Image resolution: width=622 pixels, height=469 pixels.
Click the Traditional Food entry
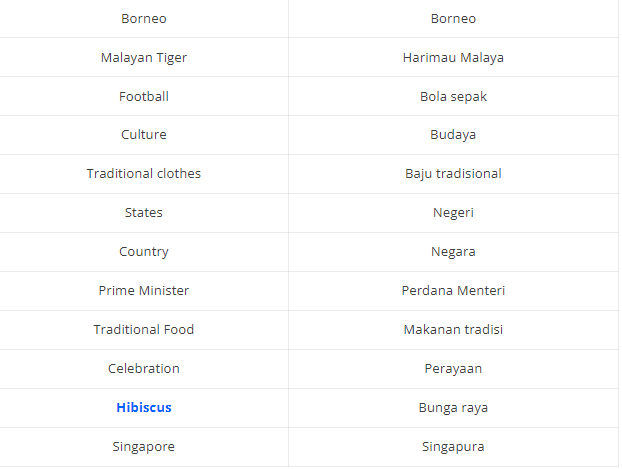click(x=144, y=329)
